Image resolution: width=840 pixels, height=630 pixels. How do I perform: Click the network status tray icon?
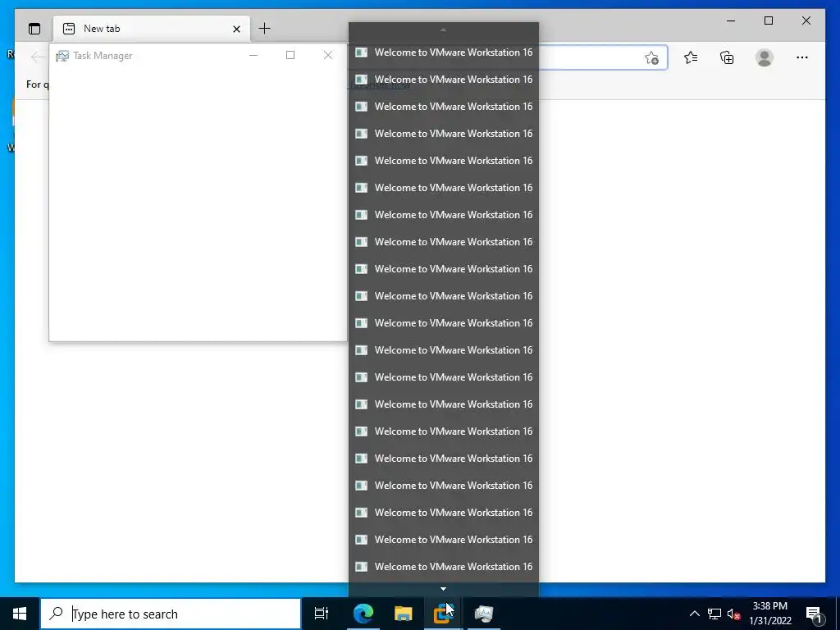(x=714, y=614)
